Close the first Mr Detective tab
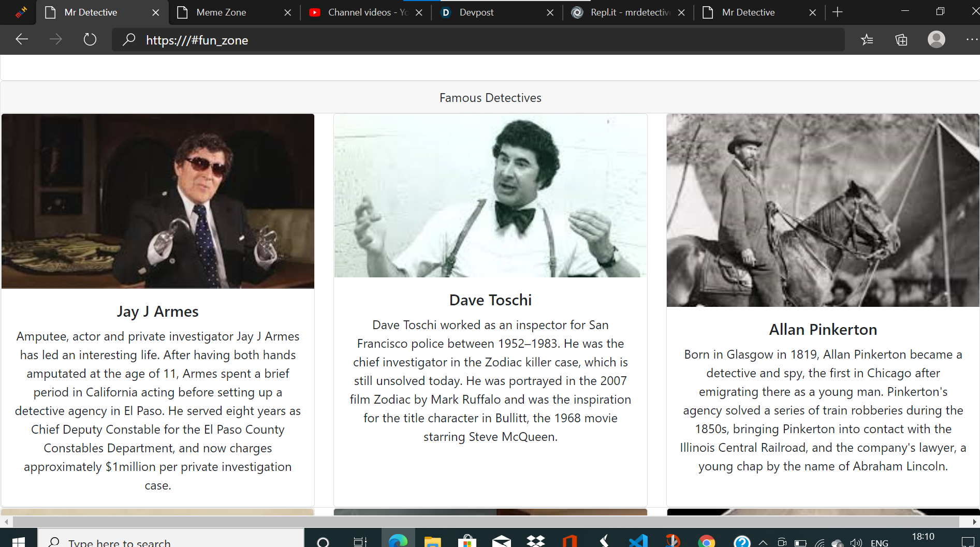This screenshot has height=547, width=980. point(156,12)
